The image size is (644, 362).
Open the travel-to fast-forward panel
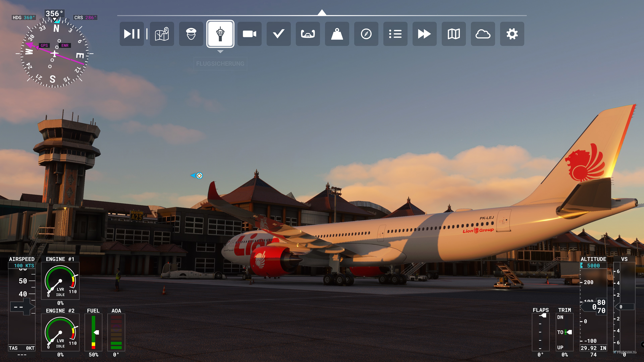[x=424, y=34]
